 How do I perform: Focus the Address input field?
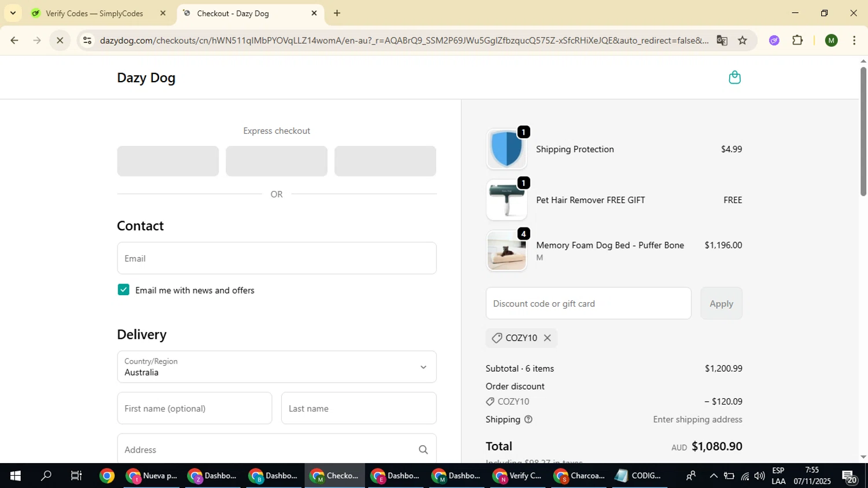tap(277, 450)
